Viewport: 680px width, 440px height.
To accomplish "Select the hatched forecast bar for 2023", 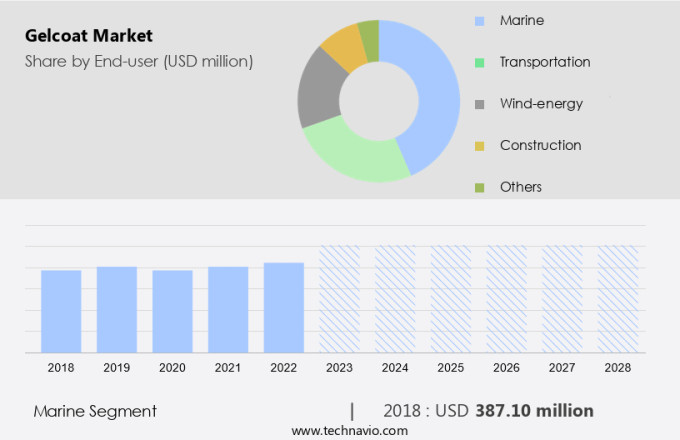I will click(339, 299).
